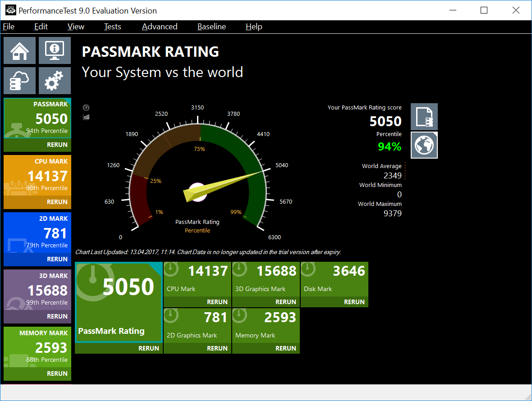This screenshot has height=401, width=532.
Task: Rerun the 2D Graphics Mark tile
Action: point(217,348)
